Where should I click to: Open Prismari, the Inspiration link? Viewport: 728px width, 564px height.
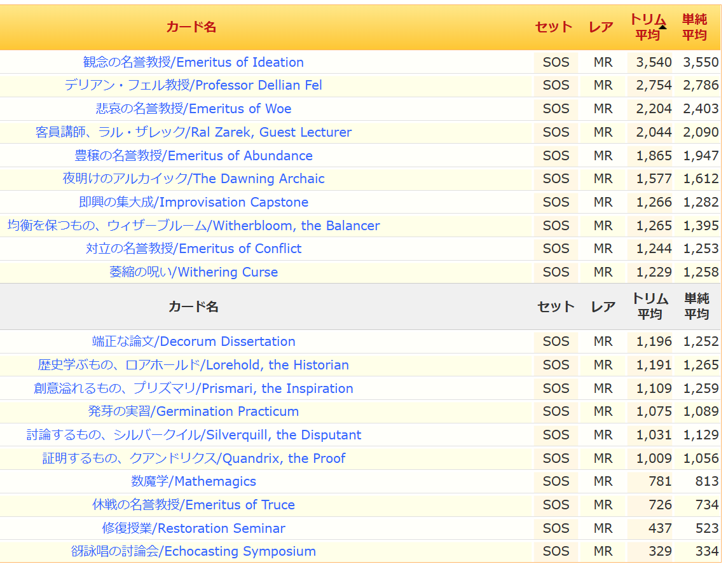(193, 389)
